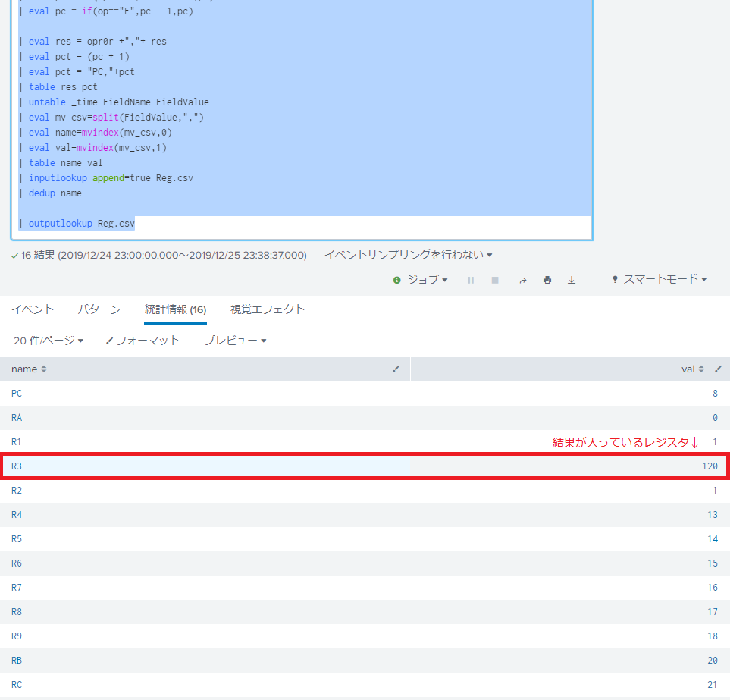The width and height of the screenshot is (730, 700).
Task: Open the ジョブ dropdown menu
Action: pos(427,279)
